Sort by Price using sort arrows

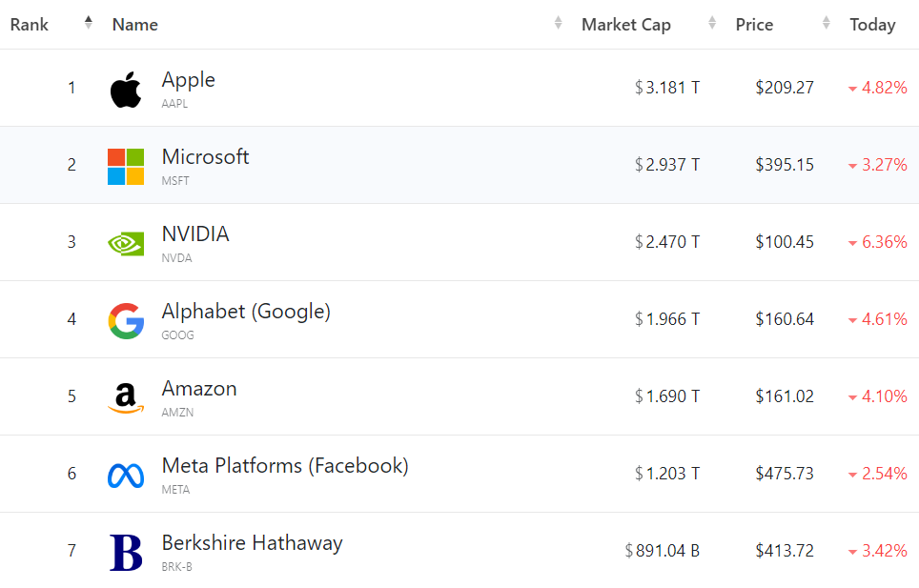click(827, 23)
